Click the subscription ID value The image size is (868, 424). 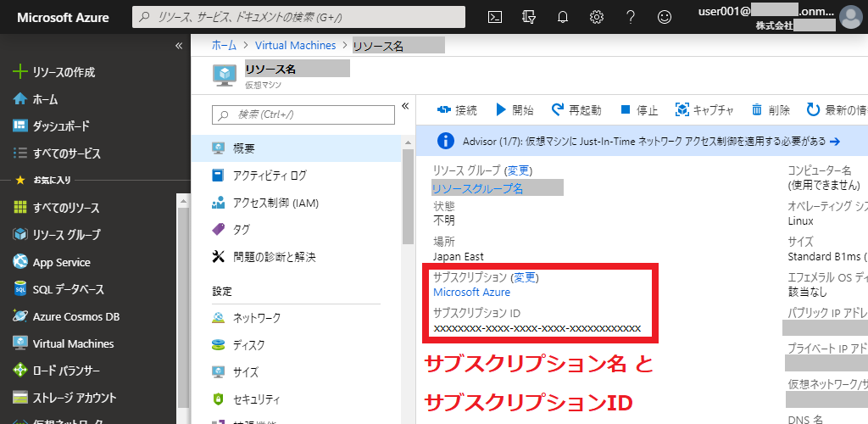[537, 329]
